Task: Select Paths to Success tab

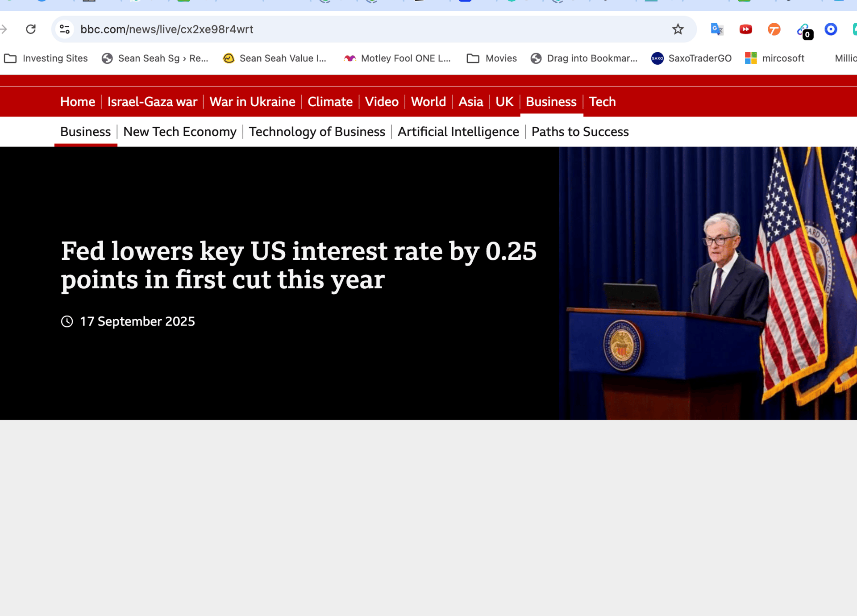Action: pos(580,132)
